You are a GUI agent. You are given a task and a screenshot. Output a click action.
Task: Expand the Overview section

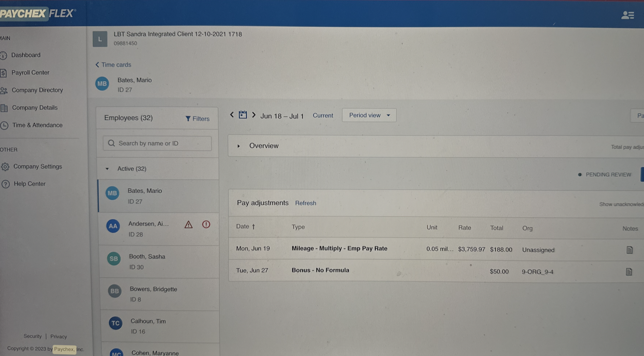(x=239, y=146)
